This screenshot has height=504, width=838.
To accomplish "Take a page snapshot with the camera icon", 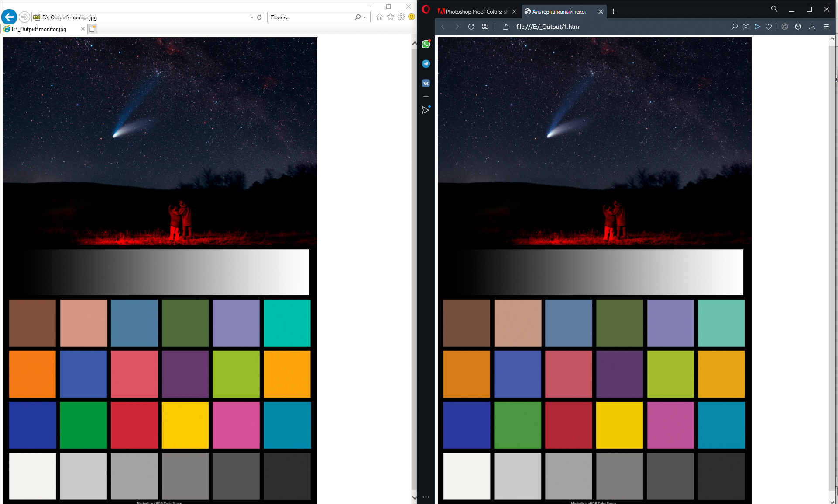I will pyautogui.click(x=746, y=27).
